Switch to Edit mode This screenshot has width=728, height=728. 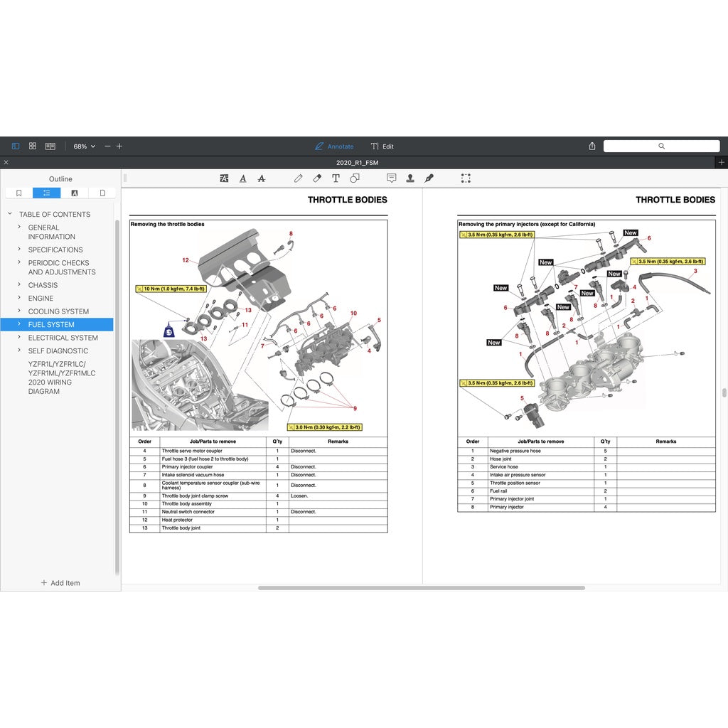tap(382, 146)
